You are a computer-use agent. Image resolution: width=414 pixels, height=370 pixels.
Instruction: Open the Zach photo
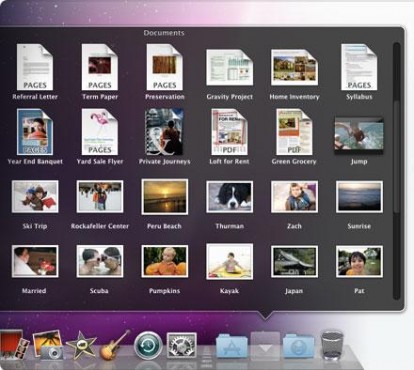[x=294, y=197]
